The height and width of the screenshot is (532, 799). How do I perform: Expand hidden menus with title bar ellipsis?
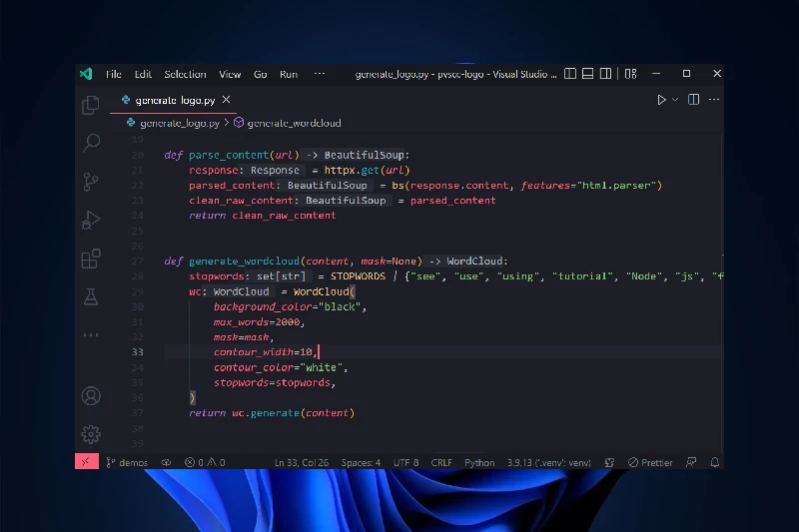320,74
